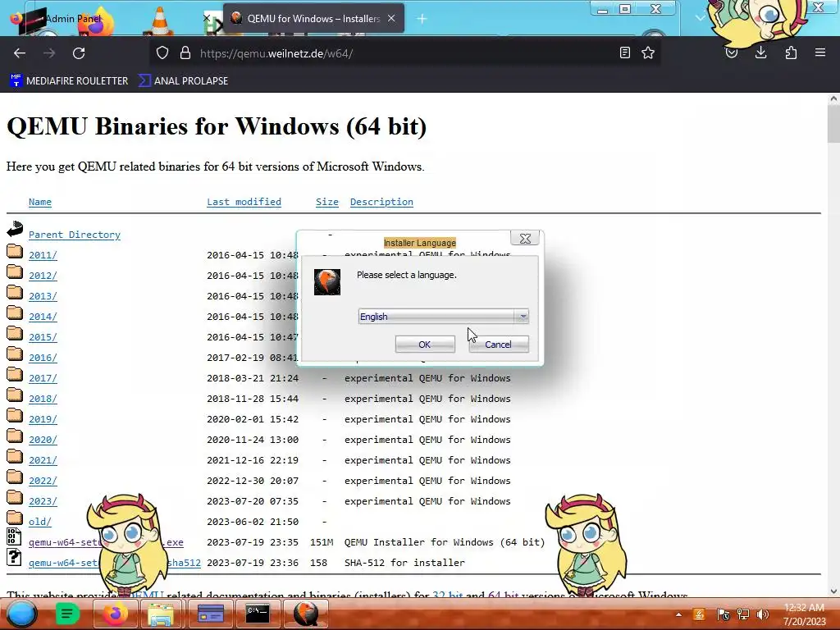The image size is (840, 630).
Task: Confirm language with OK button
Action: tap(425, 345)
